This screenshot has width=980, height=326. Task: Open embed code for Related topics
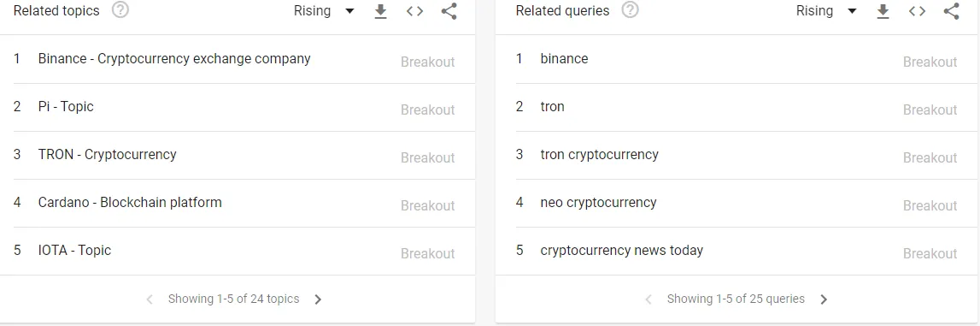(415, 11)
